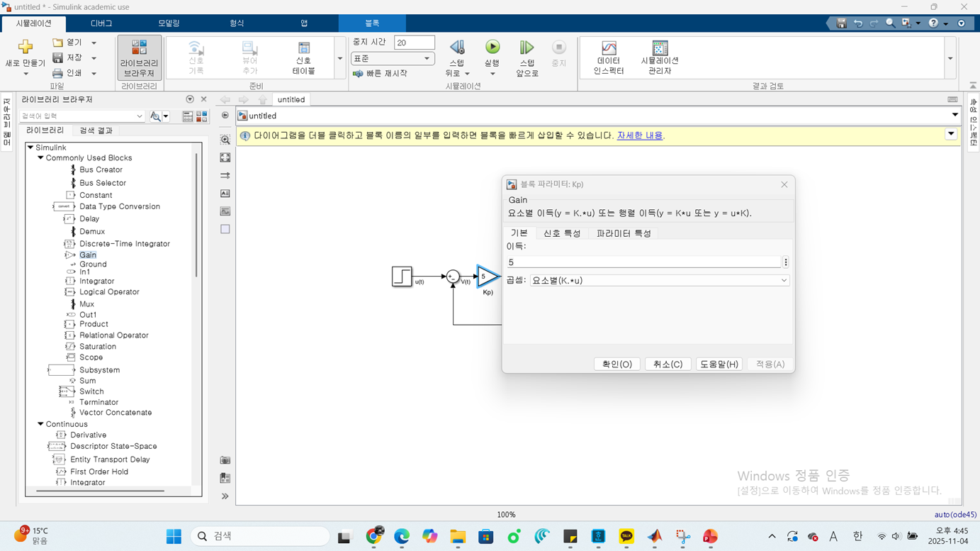Click the Fit to View palette icon
The width and height of the screenshot is (980, 551).
pos(225,157)
